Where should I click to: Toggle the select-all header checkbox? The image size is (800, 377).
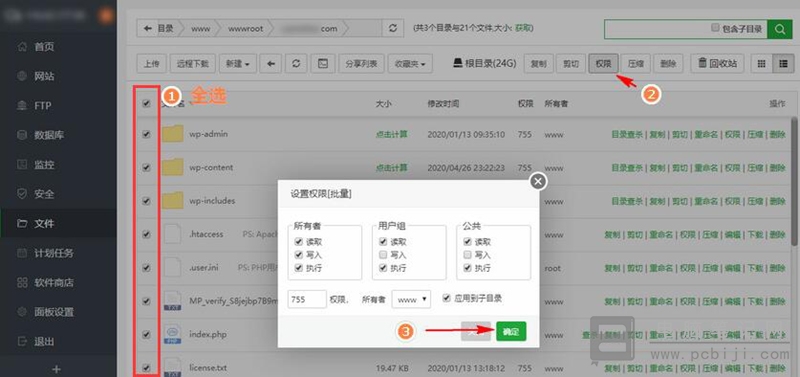pyautogui.click(x=146, y=103)
